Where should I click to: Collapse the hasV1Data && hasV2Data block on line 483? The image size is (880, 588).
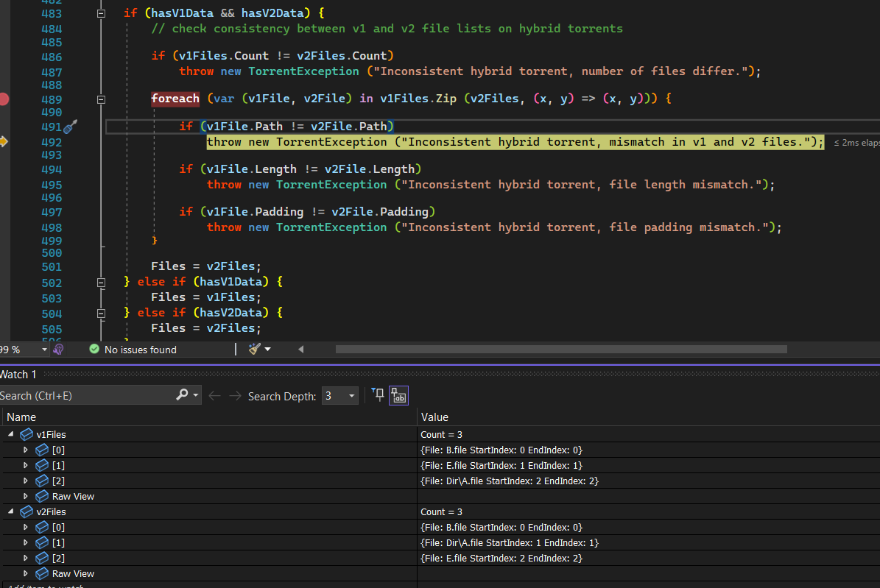(101, 13)
